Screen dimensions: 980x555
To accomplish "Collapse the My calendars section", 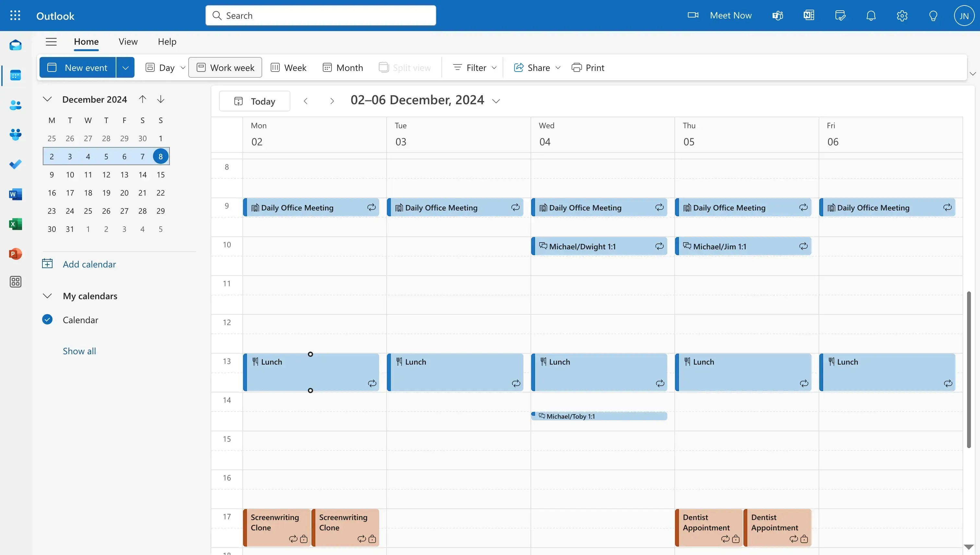I will pyautogui.click(x=47, y=295).
